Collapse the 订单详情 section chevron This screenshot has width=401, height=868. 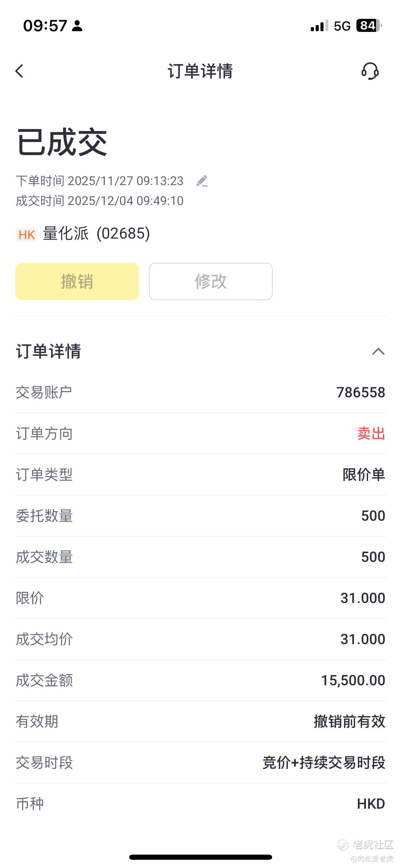[378, 352]
